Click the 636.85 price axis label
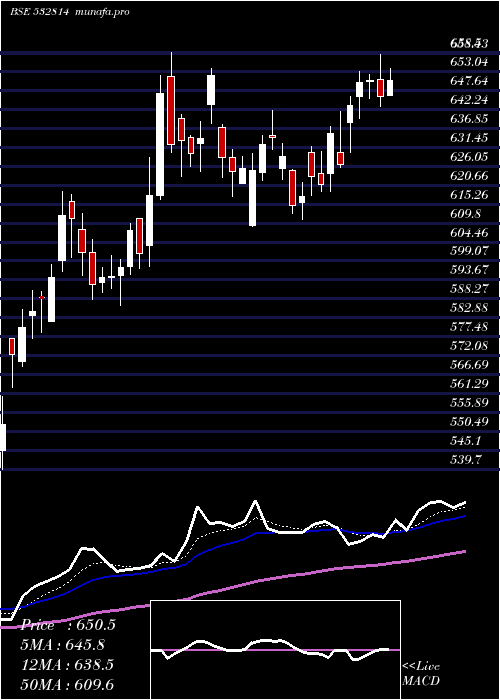 (x=469, y=119)
